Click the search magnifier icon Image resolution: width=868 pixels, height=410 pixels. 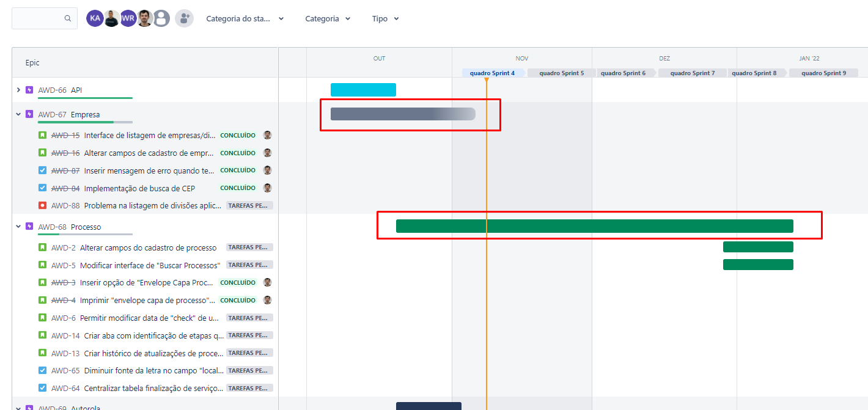[x=68, y=18]
